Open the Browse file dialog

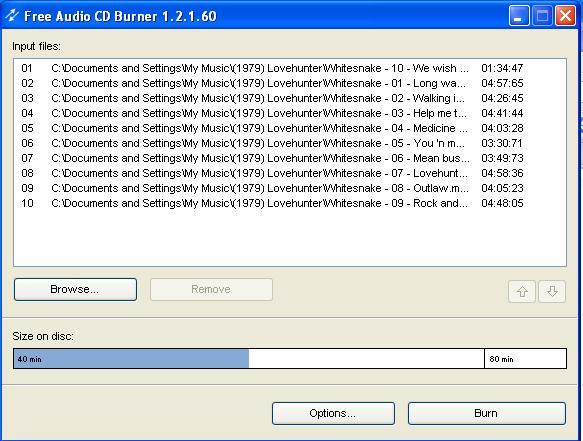coord(75,289)
